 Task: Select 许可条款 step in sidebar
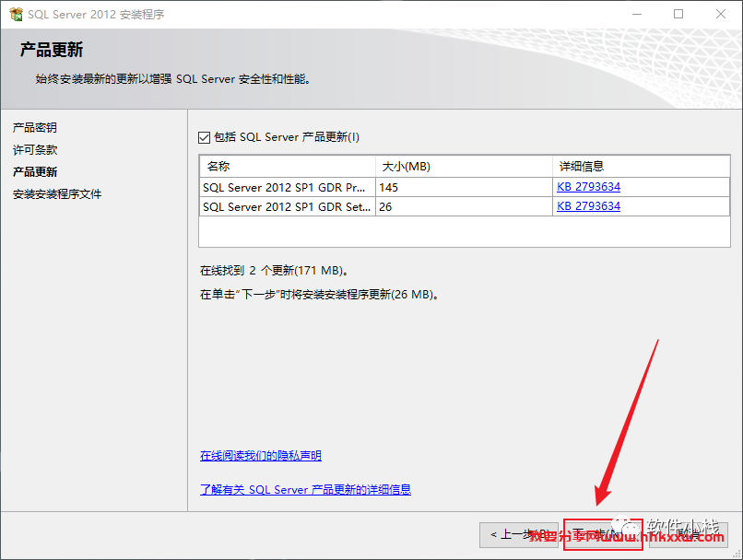tap(35, 149)
